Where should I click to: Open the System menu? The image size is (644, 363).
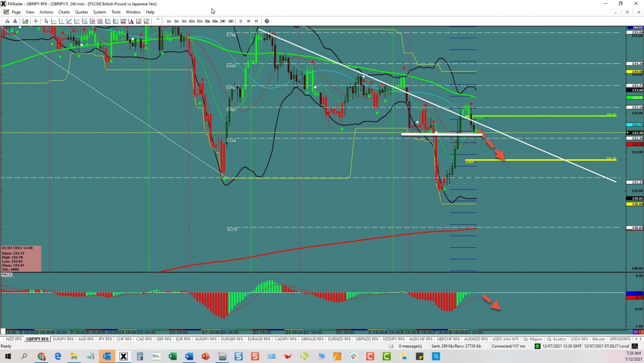point(99,12)
